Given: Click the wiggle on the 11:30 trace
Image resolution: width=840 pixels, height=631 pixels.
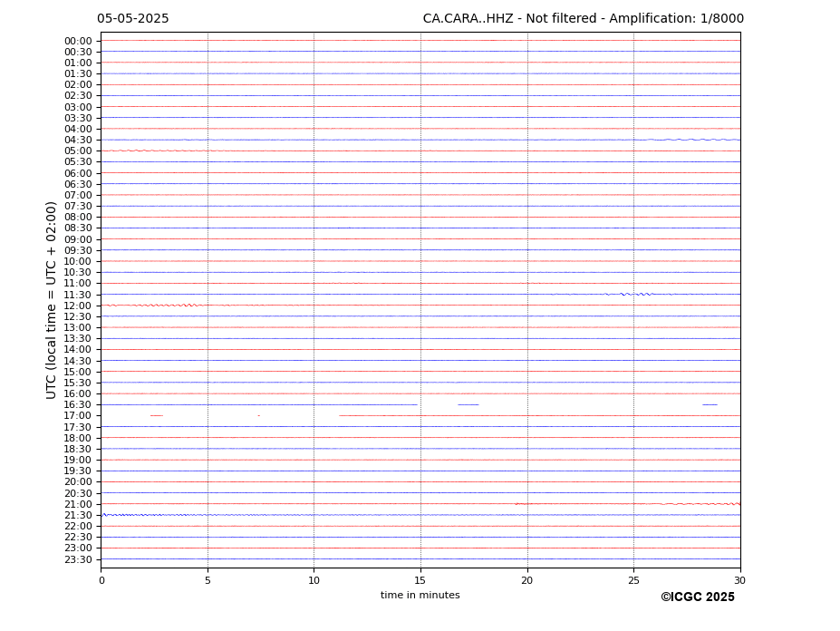Looking at the screenshot, I should tap(635, 294).
